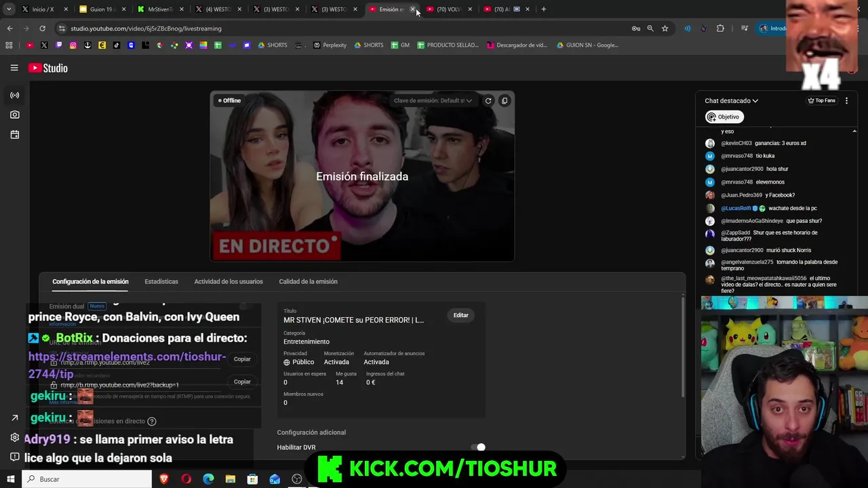Open the YouTube Studio hamburger menu
868x488 pixels.
[14, 68]
